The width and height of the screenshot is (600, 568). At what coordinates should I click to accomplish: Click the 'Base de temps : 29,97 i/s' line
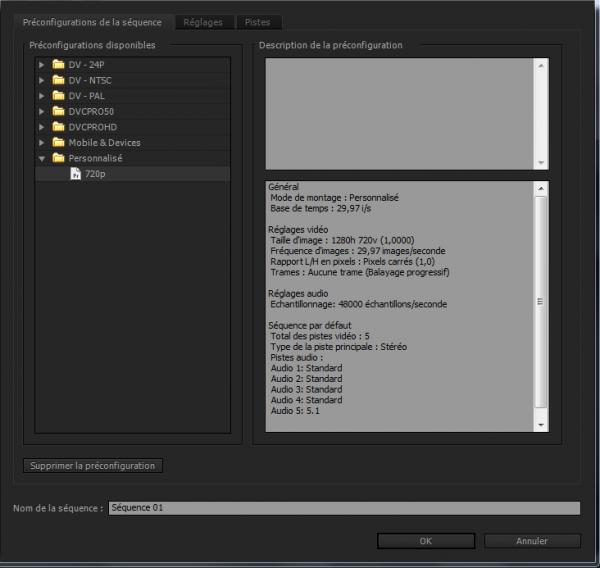coord(321,209)
